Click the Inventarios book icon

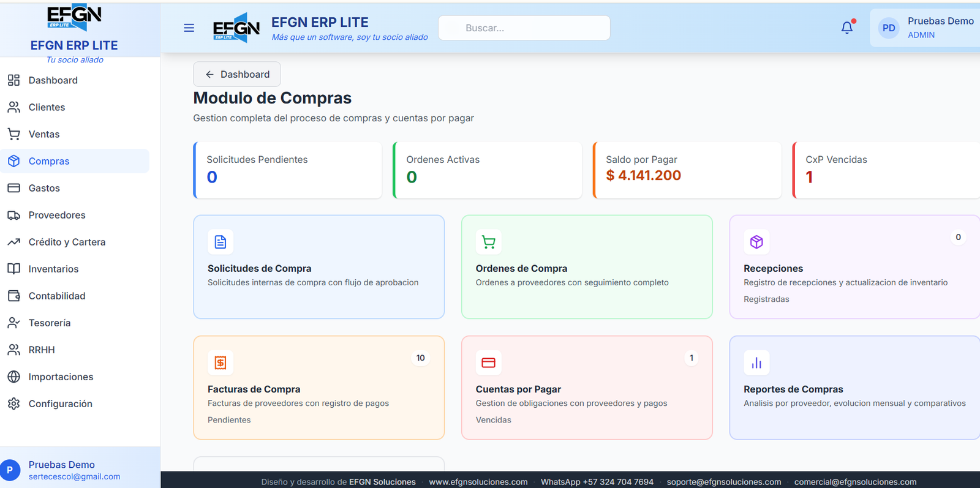point(13,269)
